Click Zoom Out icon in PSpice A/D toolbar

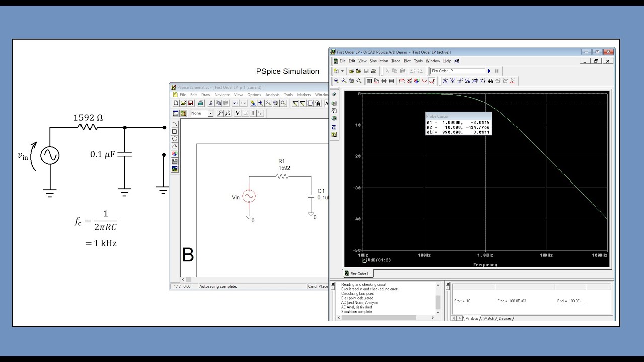pos(344,81)
